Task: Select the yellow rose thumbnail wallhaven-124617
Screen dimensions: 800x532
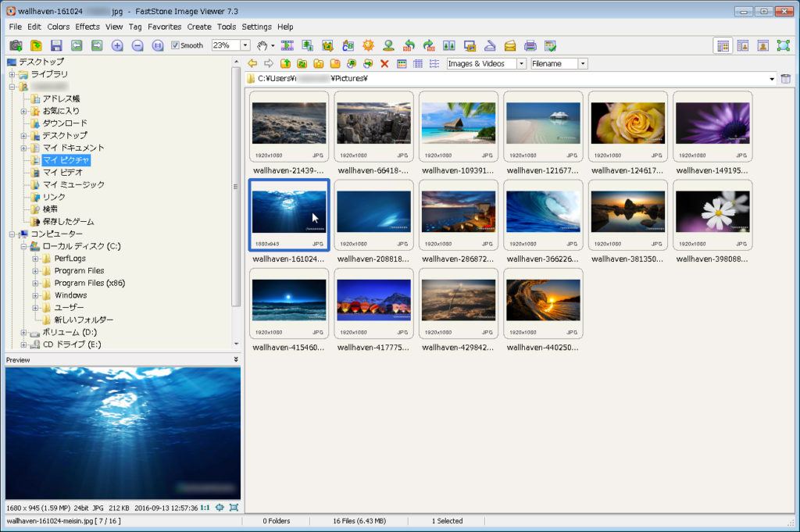Action: coord(628,127)
